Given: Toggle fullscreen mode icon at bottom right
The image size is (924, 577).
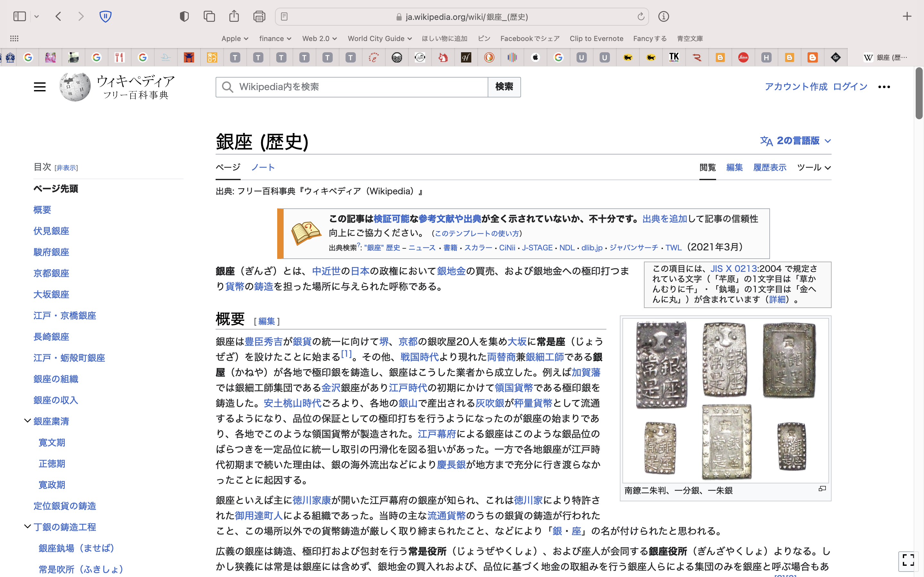Looking at the screenshot, I should coord(908,560).
